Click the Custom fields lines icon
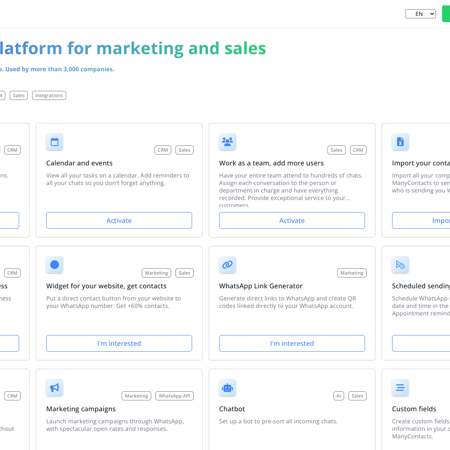 [400, 388]
